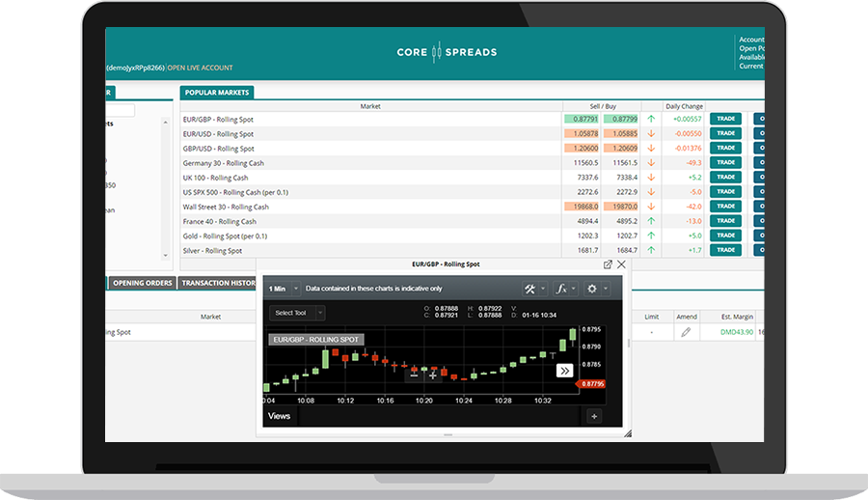Click TRADE button for GBP/USD
Screen dimensions: 868x500
tap(725, 148)
